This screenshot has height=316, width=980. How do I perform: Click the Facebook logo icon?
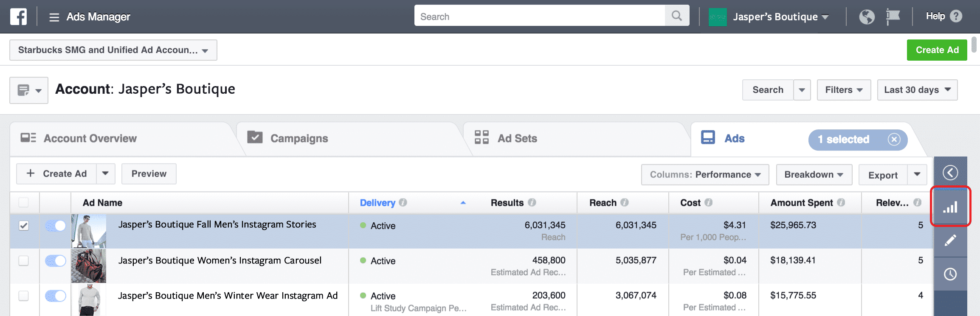pos(18,17)
